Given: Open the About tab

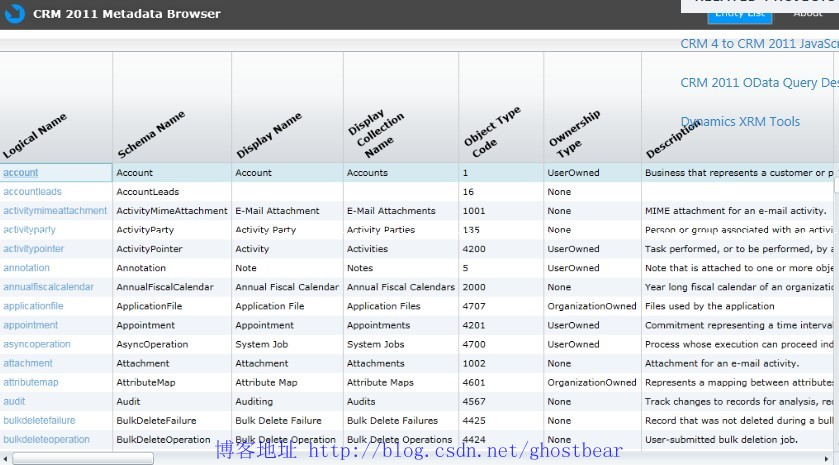Looking at the screenshot, I should [x=808, y=16].
